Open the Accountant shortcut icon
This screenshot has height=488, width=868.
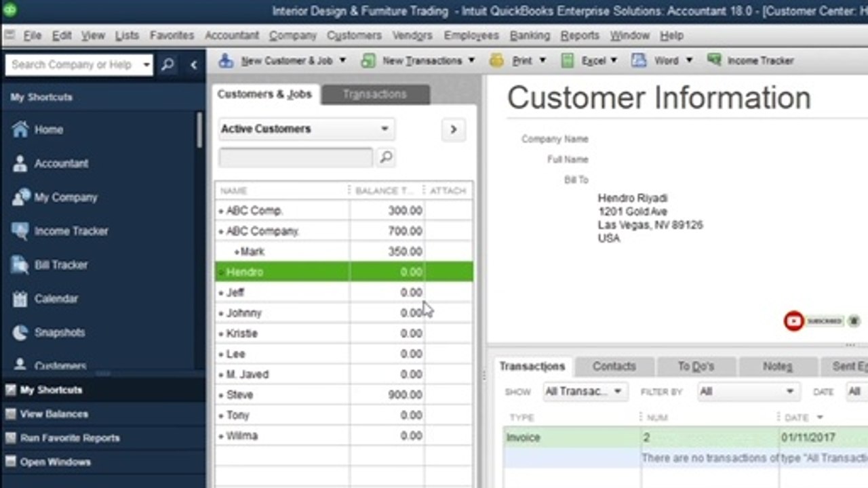coord(20,163)
